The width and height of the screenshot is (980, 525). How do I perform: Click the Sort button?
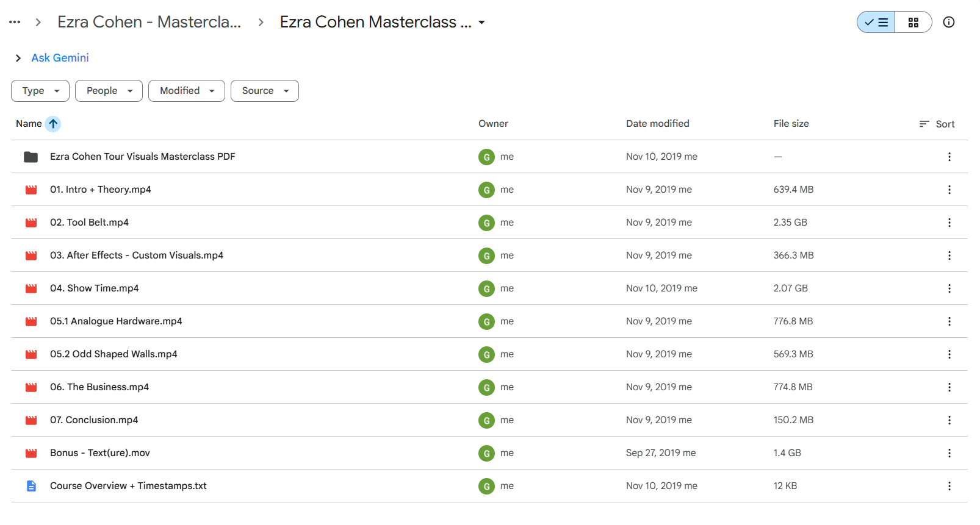click(x=937, y=124)
